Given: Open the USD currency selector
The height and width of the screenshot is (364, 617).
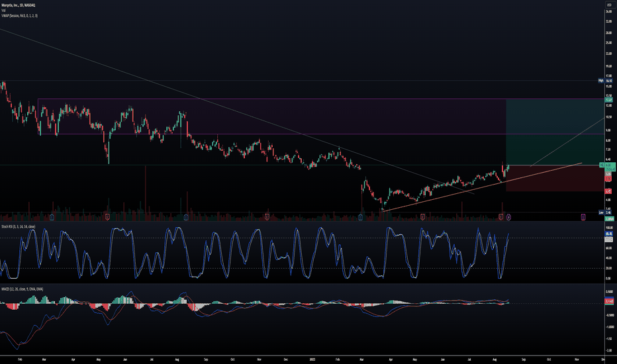Looking at the screenshot, I should click(x=609, y=5).
